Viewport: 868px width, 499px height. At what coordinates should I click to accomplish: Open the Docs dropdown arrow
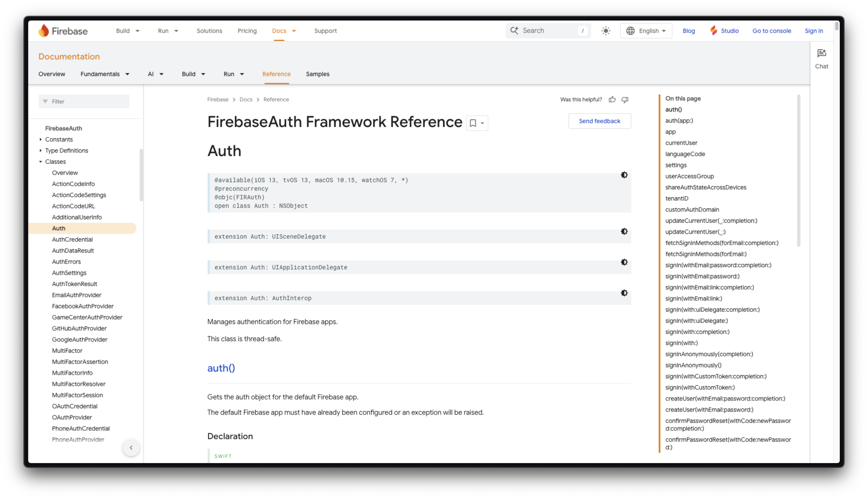[294, 31]
